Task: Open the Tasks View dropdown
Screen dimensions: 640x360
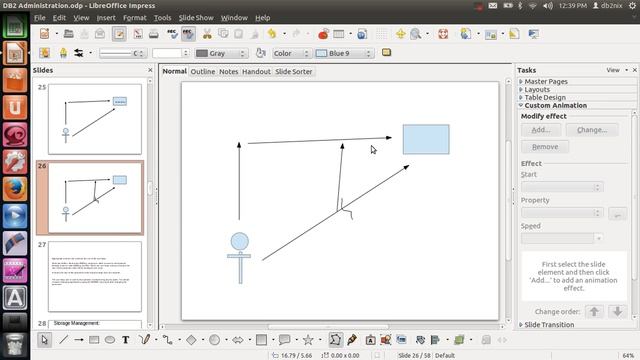Action: (617, 70)
